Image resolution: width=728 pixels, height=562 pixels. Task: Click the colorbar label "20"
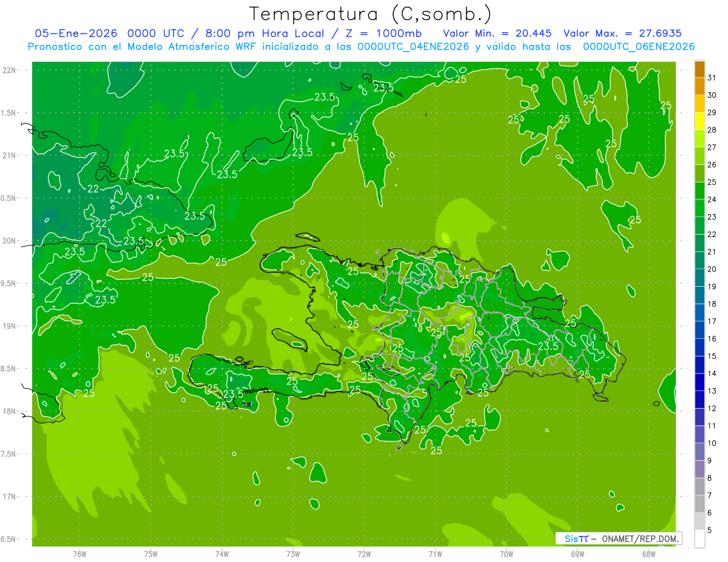coord(712,269)
